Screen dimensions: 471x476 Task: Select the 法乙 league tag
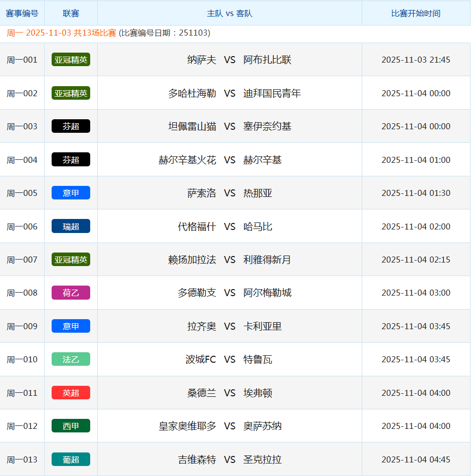[x=71, y=359]
